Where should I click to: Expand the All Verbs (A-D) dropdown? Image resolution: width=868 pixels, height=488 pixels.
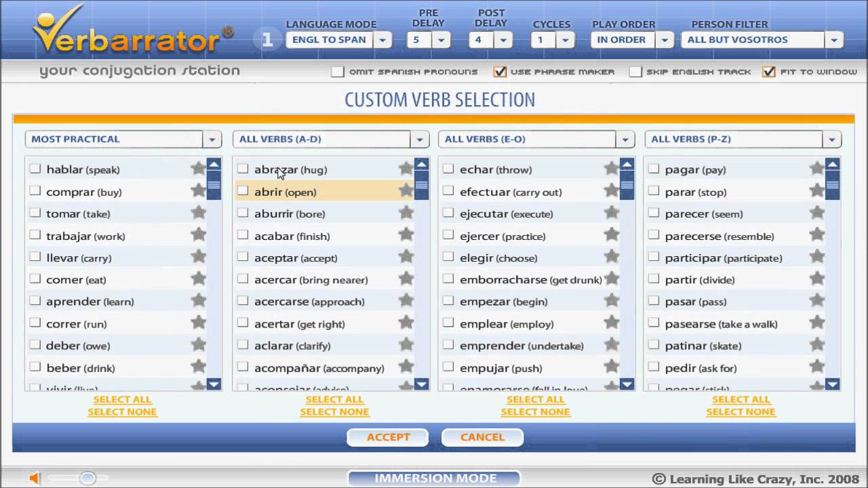pos(420,139)
